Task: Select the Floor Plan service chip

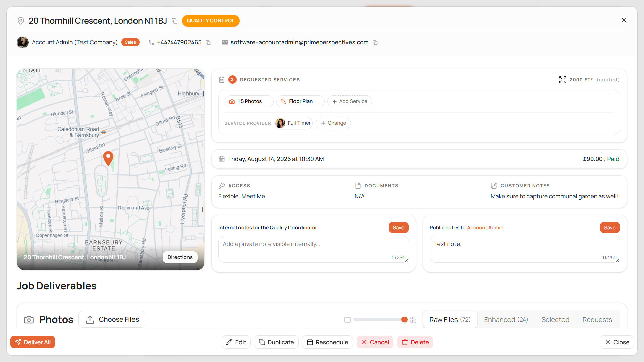Action: 300,101
